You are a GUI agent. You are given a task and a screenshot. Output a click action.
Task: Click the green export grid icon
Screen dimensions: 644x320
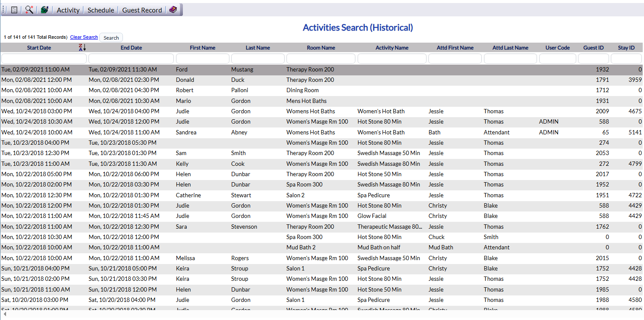44,10
